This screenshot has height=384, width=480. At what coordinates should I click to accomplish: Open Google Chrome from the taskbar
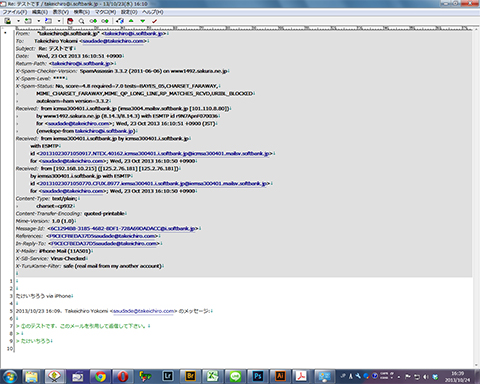[100, 377]
